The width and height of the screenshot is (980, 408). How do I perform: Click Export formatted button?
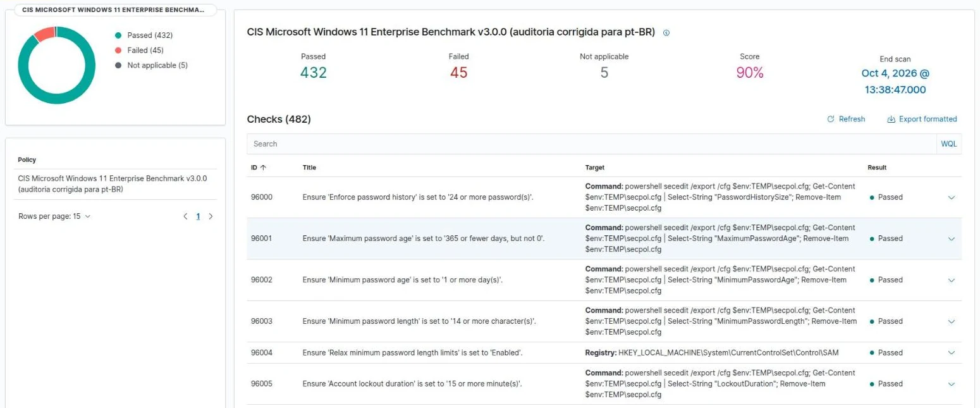tap(922, 119)
